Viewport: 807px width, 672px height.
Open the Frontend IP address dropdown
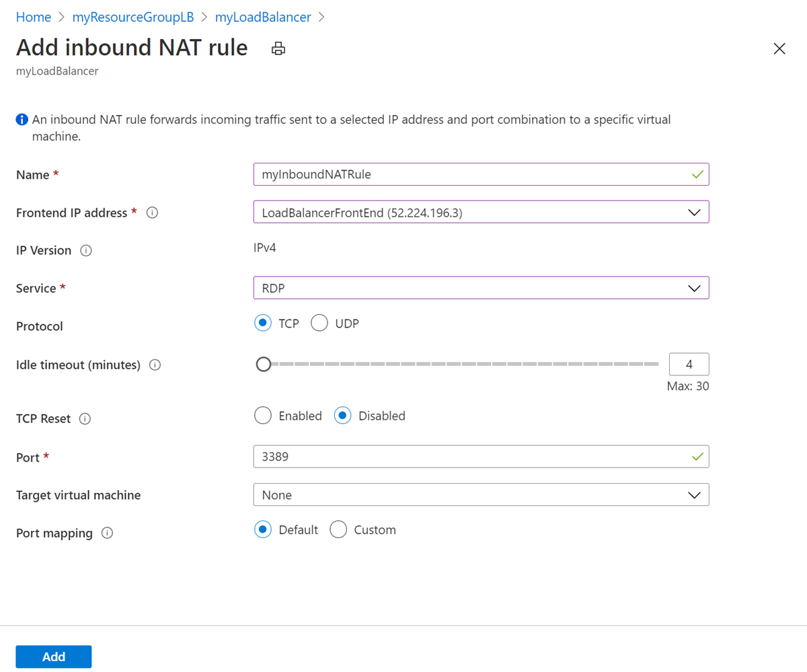tap(695, 212)
